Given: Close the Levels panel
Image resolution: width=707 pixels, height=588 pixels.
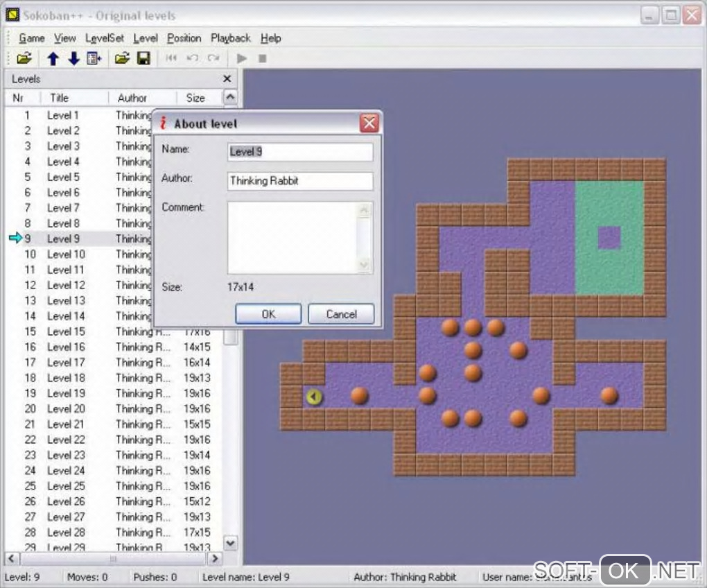Looking at the screenshot, I should [x=227, y=79].
